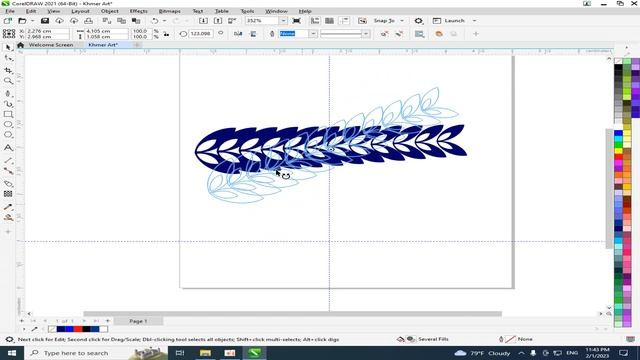This screenshot has width=640, height=360.
Task: Click the Undo arrow icon
Action: pyautogui.click(x=155, y=21)
